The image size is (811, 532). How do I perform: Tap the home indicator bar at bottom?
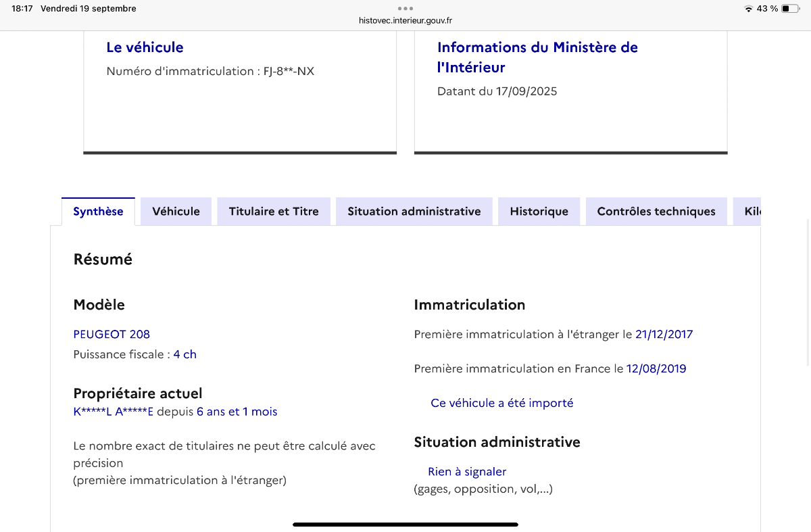(x=405, y=525)
